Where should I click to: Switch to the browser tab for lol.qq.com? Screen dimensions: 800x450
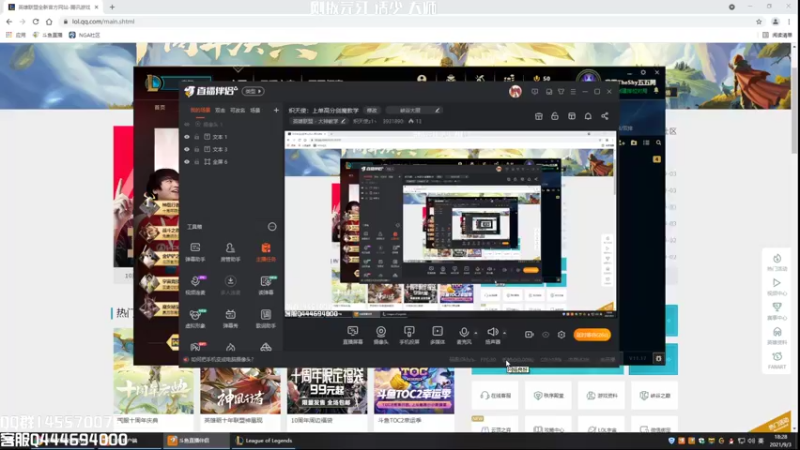[53, 7]
